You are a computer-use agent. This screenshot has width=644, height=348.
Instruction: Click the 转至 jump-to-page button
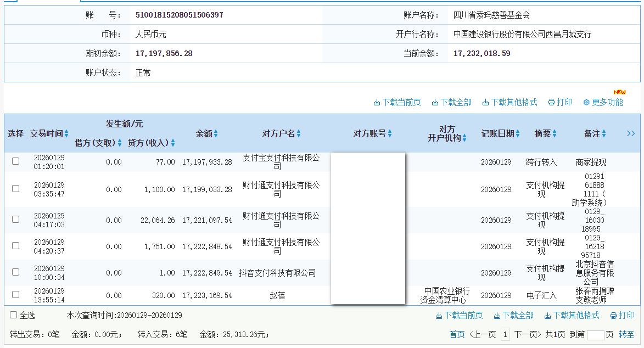[626, 334]
